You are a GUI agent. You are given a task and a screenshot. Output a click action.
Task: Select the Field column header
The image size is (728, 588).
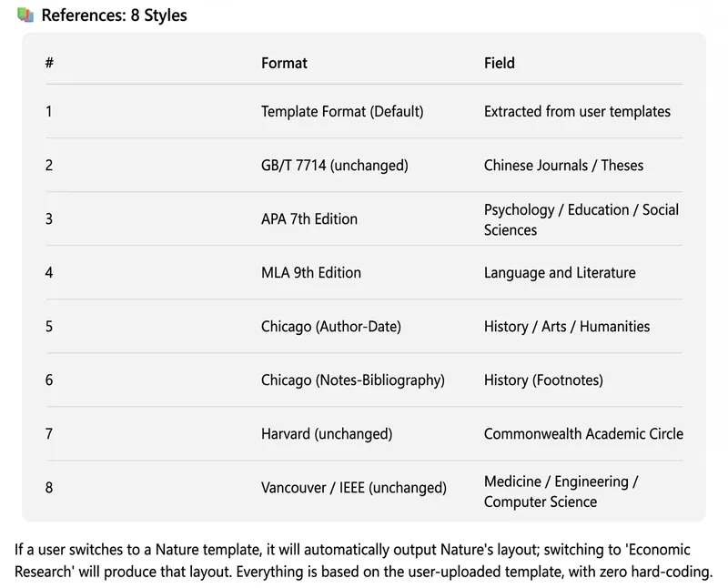(499, 63)
